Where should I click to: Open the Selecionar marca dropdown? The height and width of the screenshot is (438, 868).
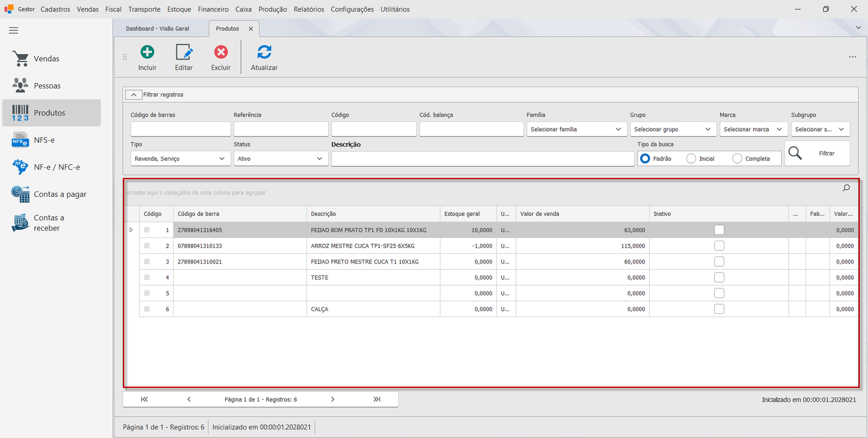[754, 129]
